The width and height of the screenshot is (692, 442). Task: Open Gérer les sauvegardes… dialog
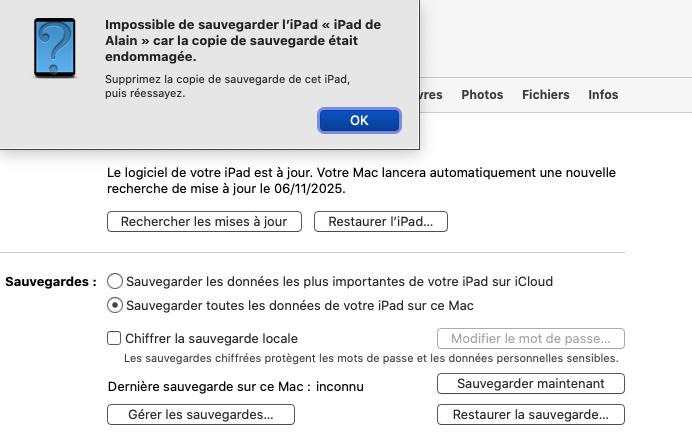(201, 414)
